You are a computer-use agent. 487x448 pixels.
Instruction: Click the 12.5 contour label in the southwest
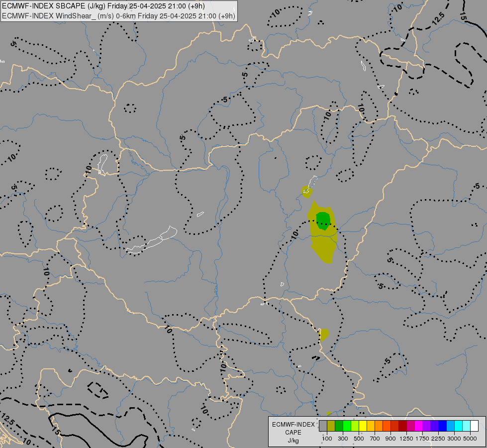[x=7, y=420]
